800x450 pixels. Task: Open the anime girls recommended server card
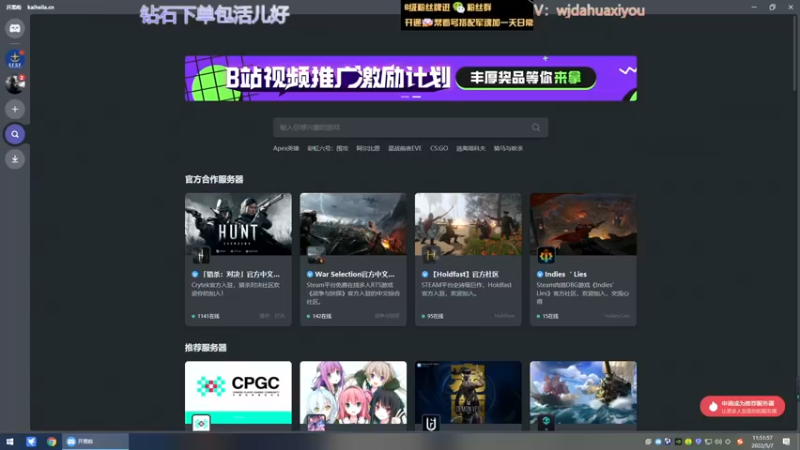353,395
